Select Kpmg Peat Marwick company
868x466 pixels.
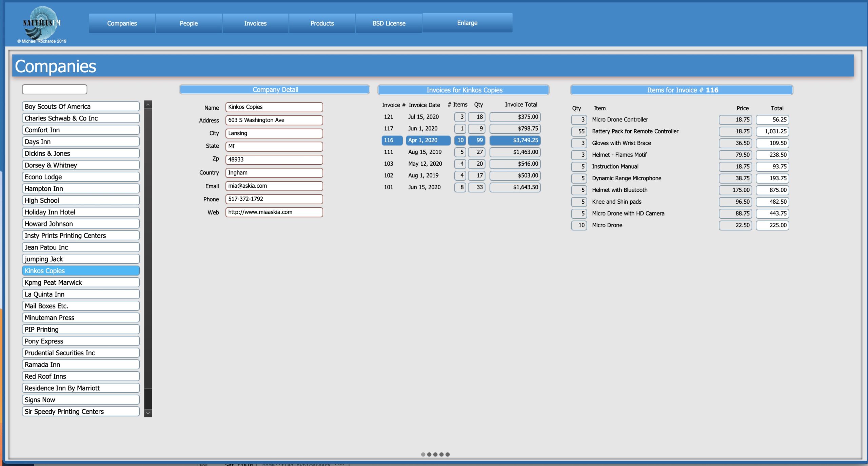(81, 282)
